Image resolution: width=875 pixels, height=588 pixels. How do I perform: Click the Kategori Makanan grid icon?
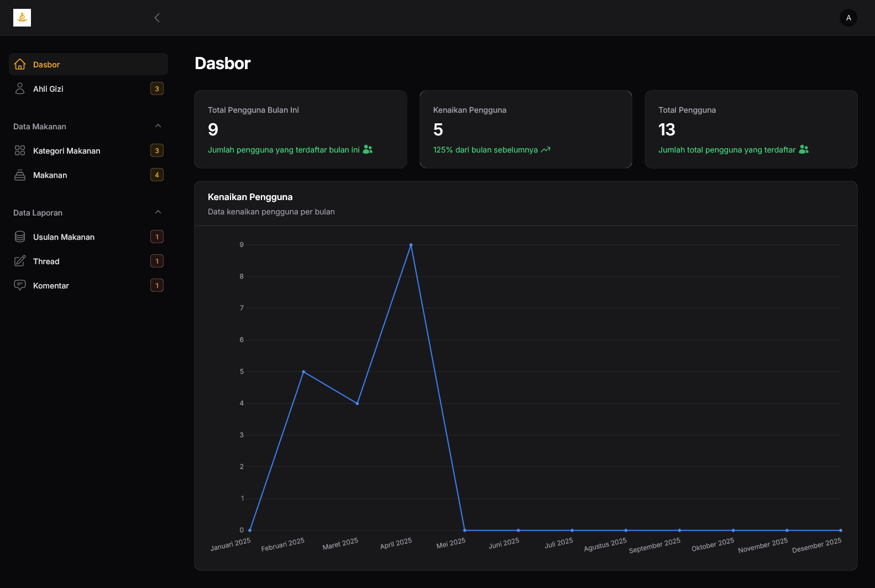(x=20, y=150)
